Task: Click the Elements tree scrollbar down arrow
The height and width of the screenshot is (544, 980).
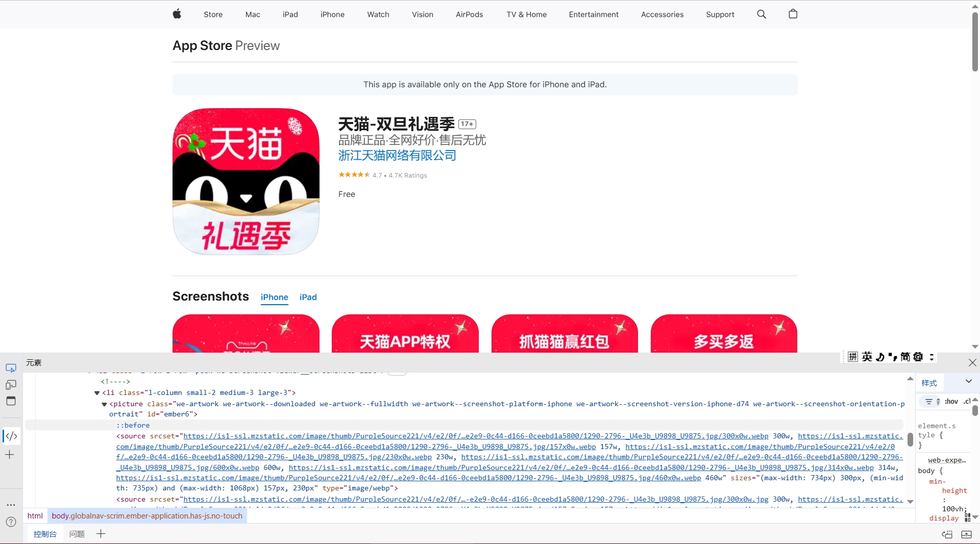Action: 910,502
